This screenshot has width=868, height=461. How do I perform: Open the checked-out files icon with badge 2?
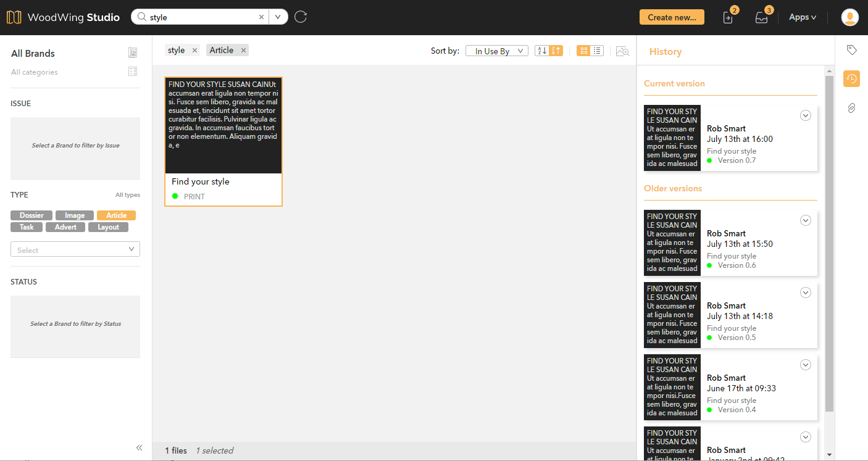(729, 17)
